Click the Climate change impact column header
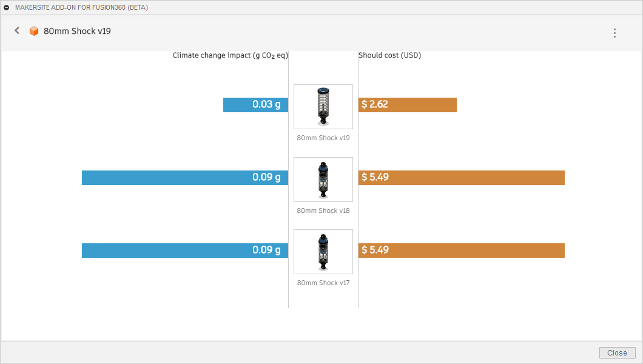 (x=230, y=55)
